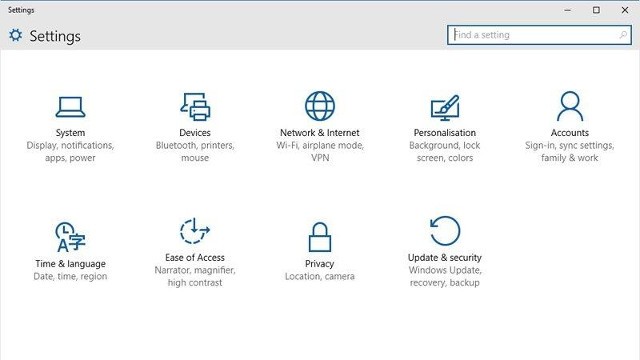Screen dimensions: 640x360
Task: Click the Time & language label
Action: coord(70,264)
